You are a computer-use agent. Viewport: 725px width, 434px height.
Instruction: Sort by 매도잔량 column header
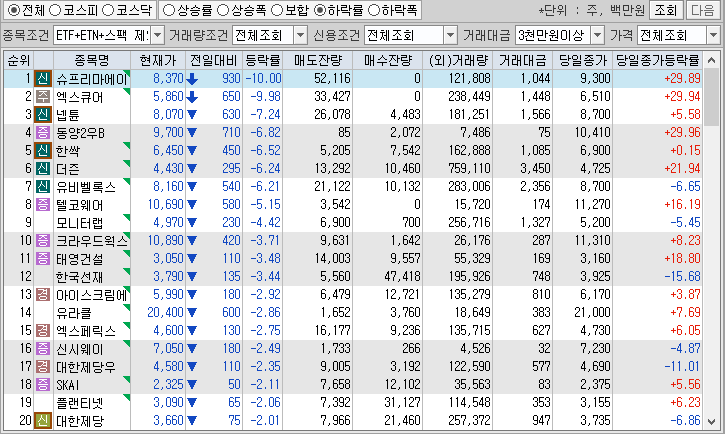pos(317,61)
